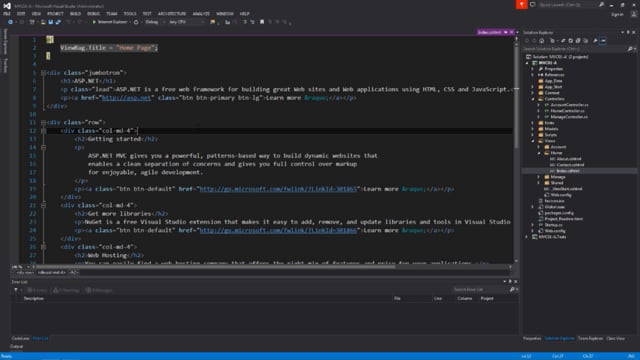Screen dimensions: 640x360
Task: Click the Solution Explorer Properties wrench icon
Action: (595, 40)
